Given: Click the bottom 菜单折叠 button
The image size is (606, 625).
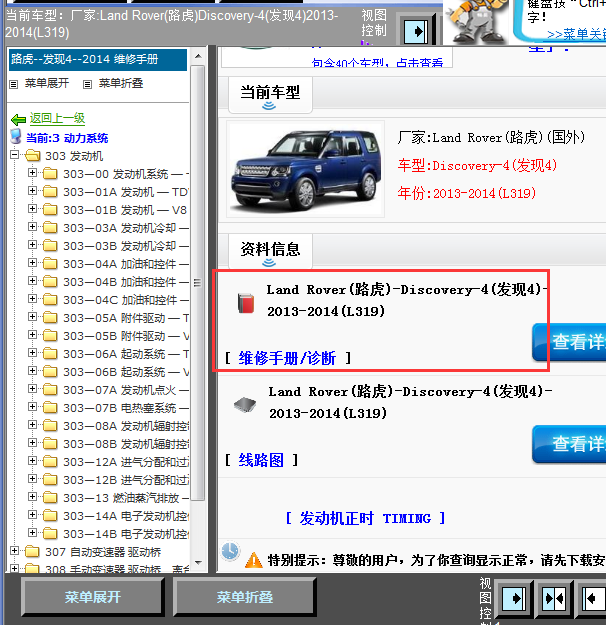Looking at the screenshot, I should (x=245, y=597).
